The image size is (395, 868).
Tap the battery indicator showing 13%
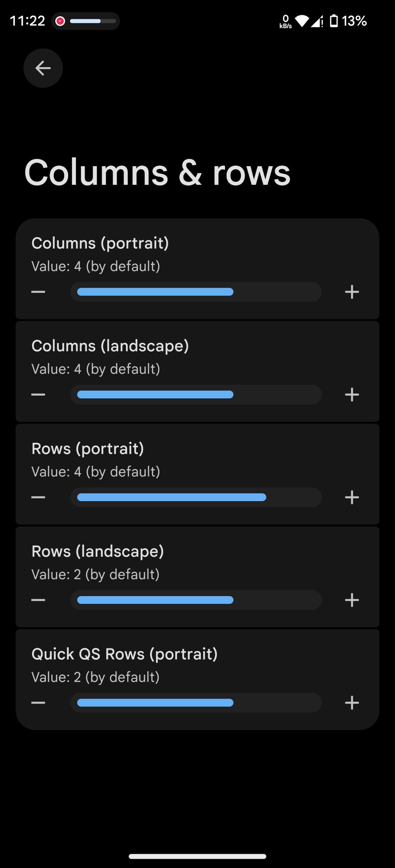349,21
